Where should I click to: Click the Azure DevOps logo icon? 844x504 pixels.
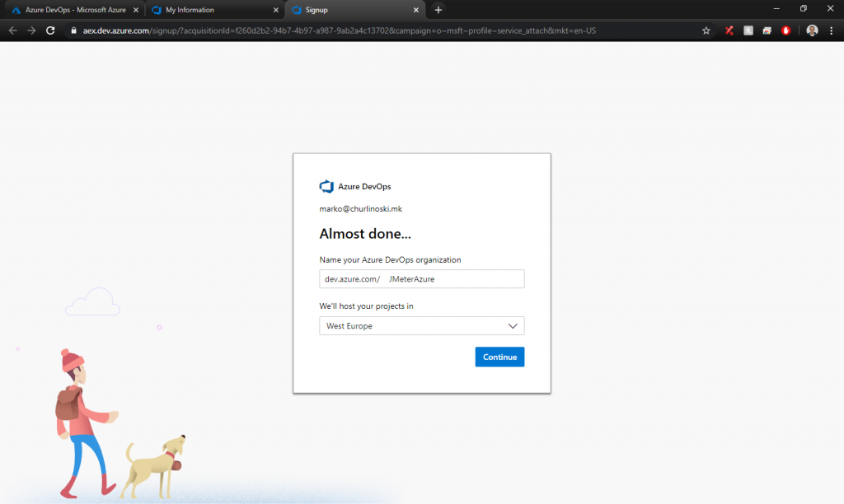point(326,186)
